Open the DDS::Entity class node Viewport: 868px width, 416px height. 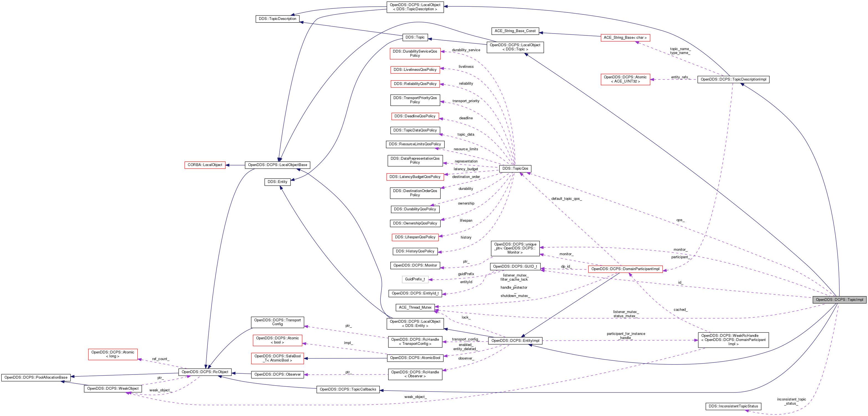(x=277, y=182)
